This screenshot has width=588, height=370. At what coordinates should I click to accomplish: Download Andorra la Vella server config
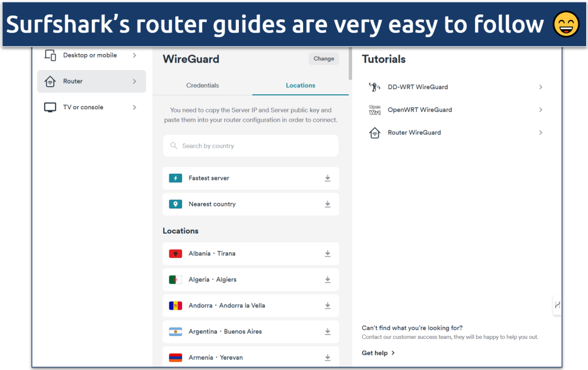coord(327,306)
